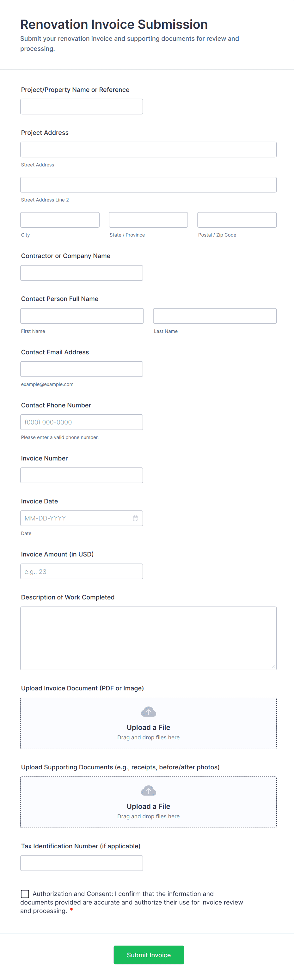Select the First Name input field
294x980 pixels.
(x=82, y=316)
